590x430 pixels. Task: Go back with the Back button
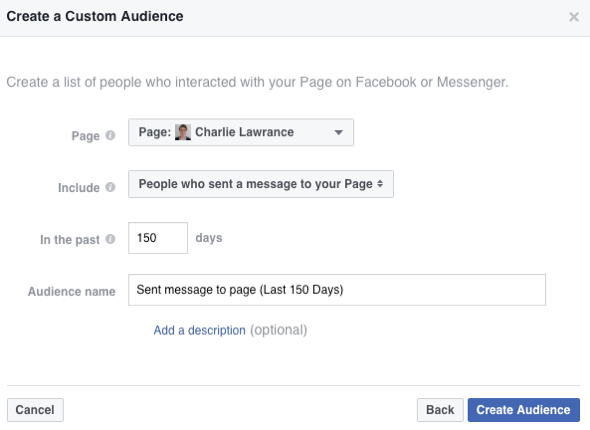440,410
